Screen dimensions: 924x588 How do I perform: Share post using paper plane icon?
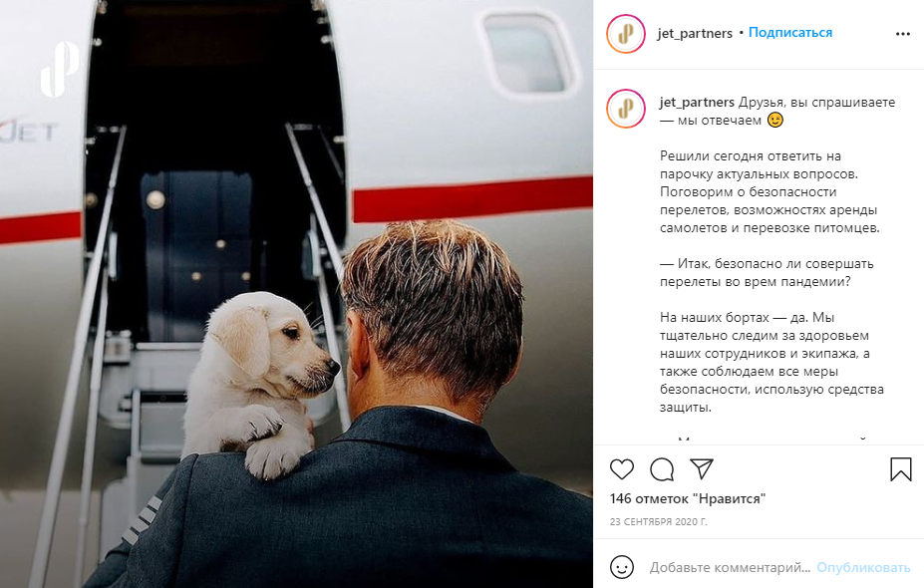702,469
